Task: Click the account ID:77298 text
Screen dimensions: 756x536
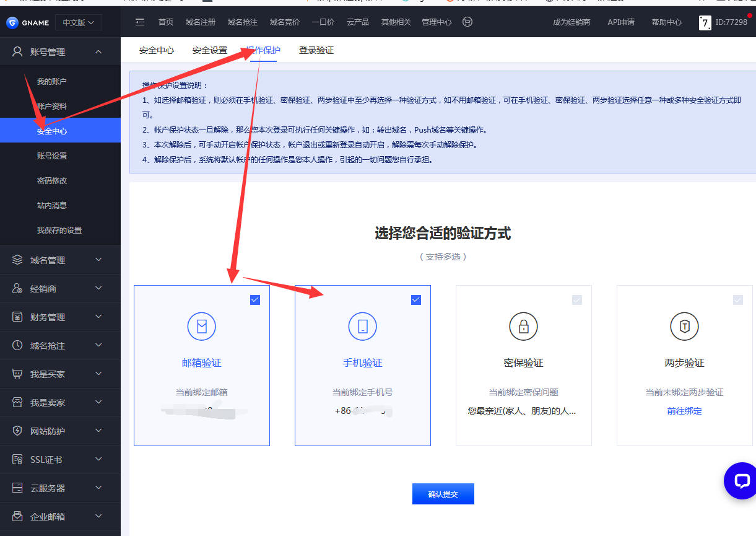Action: [x=731, y=22]
